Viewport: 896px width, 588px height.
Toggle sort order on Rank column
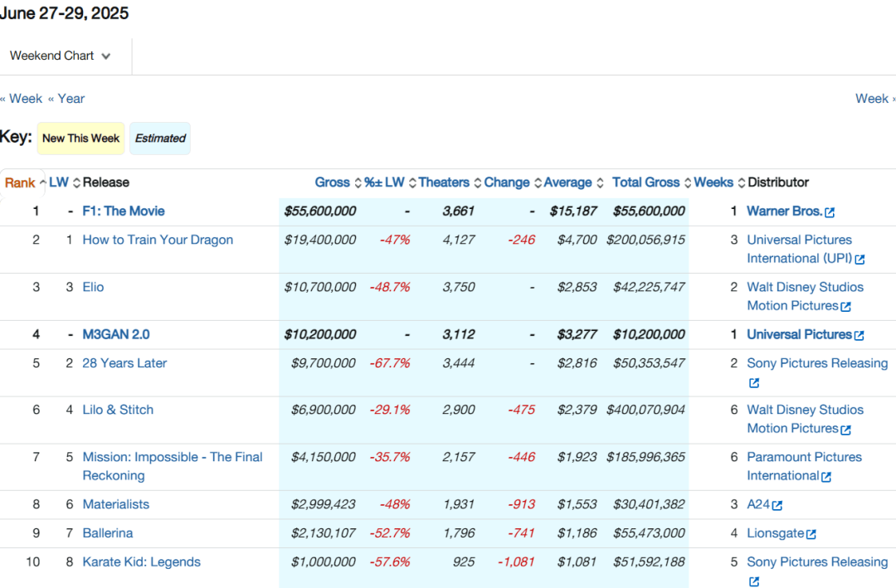pos(20,182)
